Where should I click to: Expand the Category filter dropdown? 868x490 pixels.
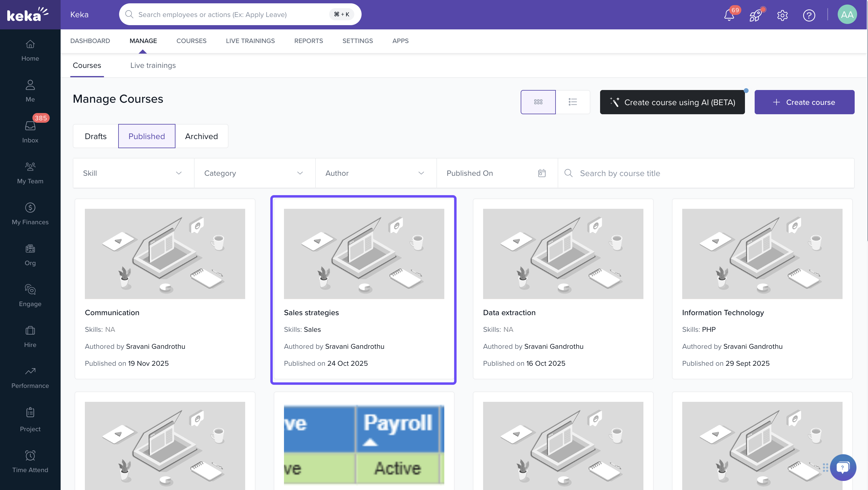[x=254, y=173]
